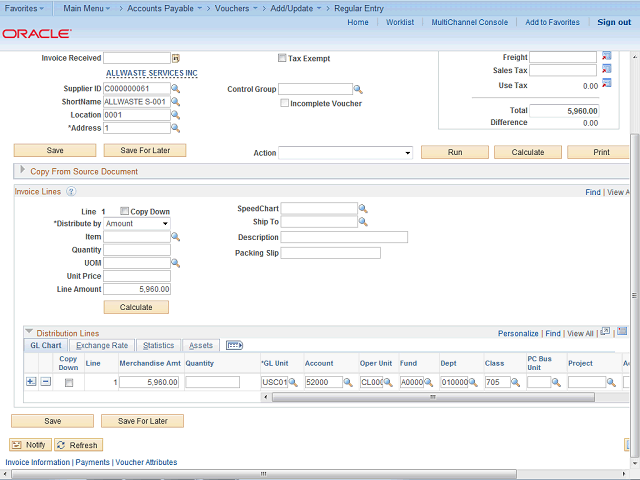This screenshot has height=480, width=640.
Task: Click Supplier ID lookup magnifier
Action: click(176, 89)
